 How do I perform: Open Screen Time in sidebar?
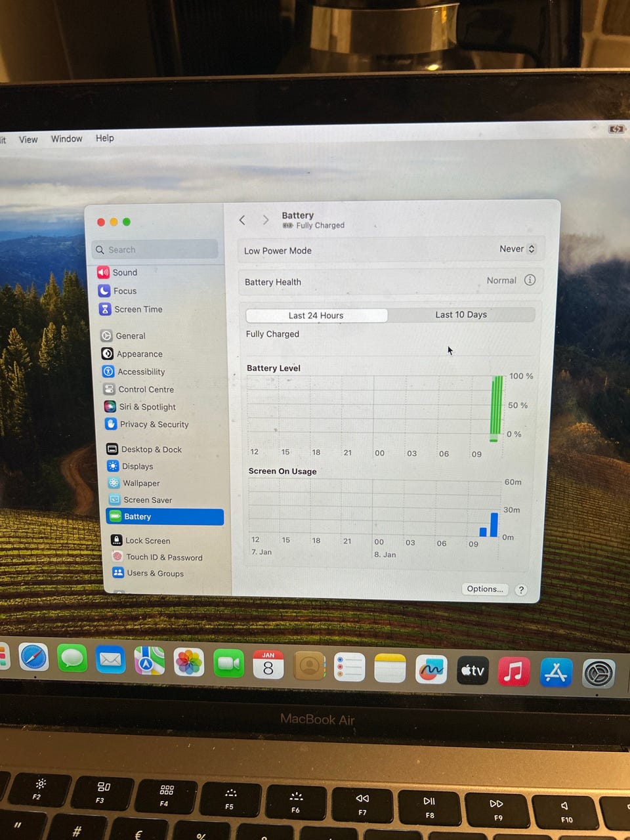tap(131, 309)
